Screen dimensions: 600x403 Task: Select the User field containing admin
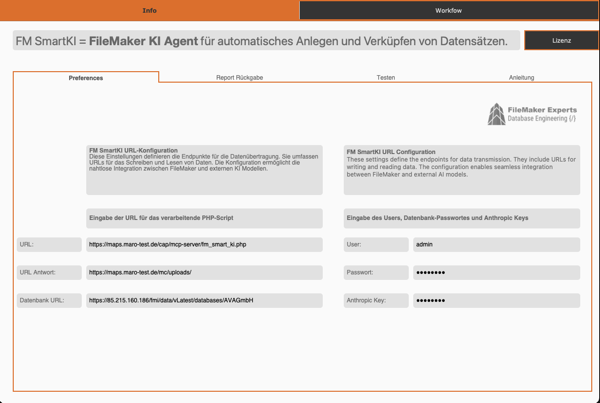pos(495,244)
